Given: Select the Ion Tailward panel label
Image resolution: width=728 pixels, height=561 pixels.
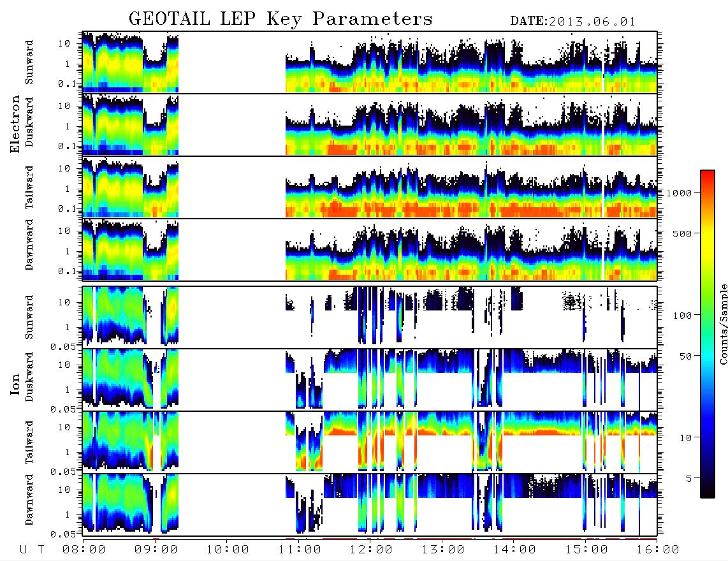Looking at the screenshot, I should 29,442.
